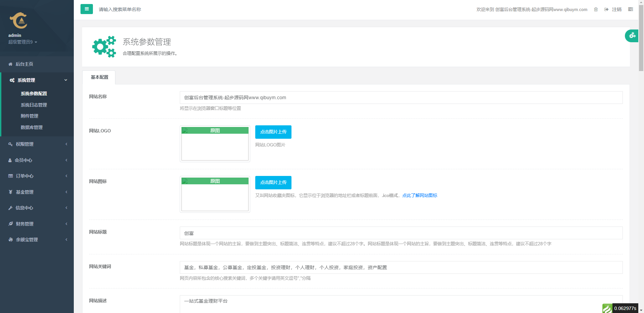Click the 网站名称 input field
The height and width of the screenshot is (313, 644).
pyautogui.click(x=401, y=98)
